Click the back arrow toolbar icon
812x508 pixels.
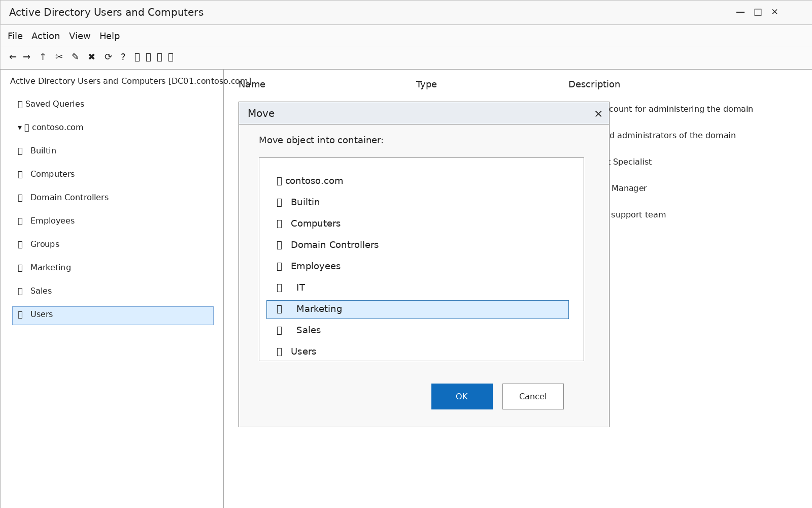(x=13, y=57)
